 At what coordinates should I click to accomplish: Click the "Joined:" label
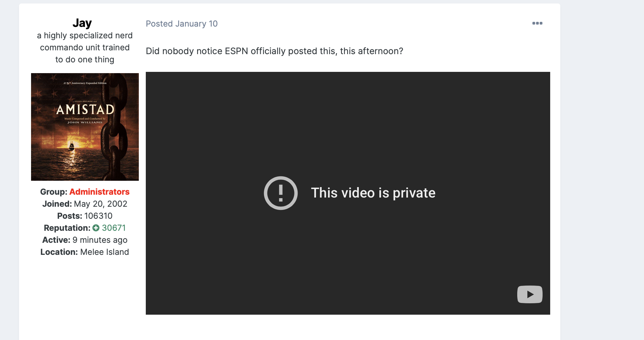click(57, 204)
